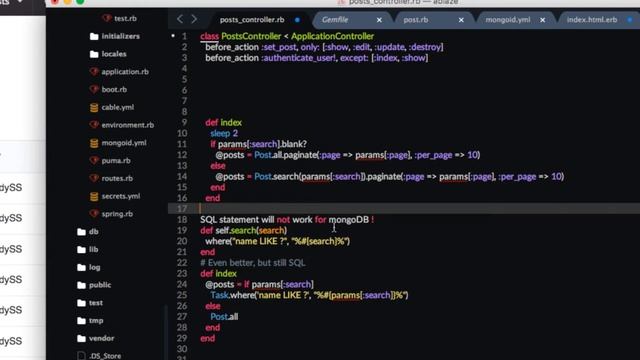Expand the lib folder
Viewport: 640px width, 360px height.
93,249
